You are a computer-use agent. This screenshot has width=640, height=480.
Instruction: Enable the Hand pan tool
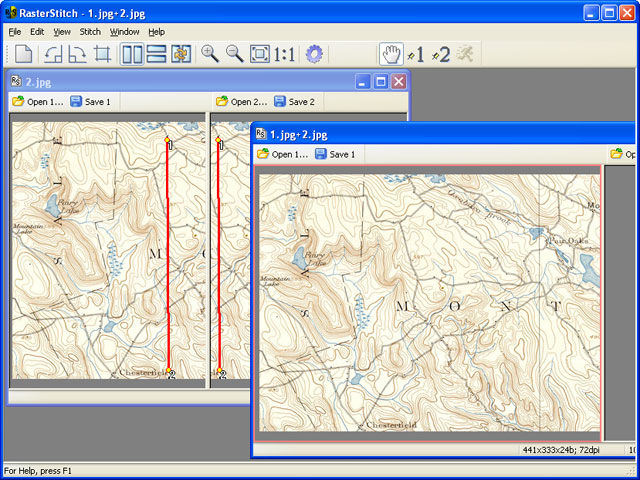click(391, 54)
